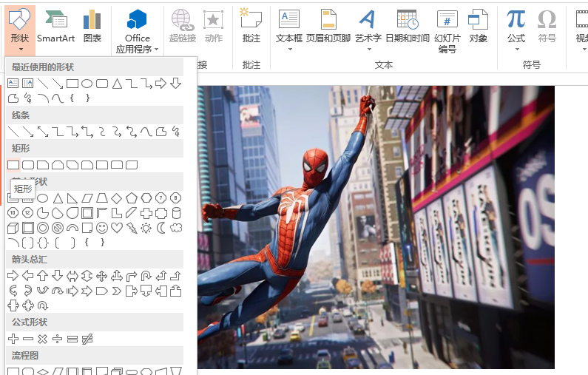Insert 日期和时间 date and time
Viewport: 588px width, 375px height.
[408, 26]
